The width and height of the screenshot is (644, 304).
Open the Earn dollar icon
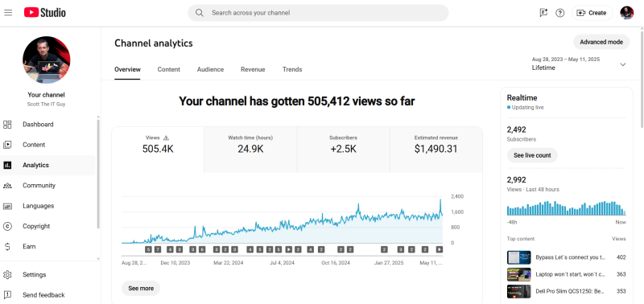(7, 247)
